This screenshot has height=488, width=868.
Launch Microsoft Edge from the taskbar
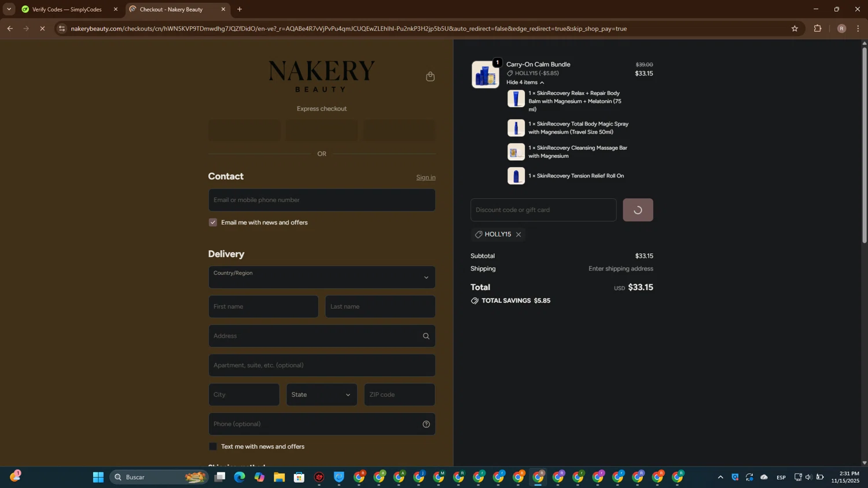[x=240, y=477]
